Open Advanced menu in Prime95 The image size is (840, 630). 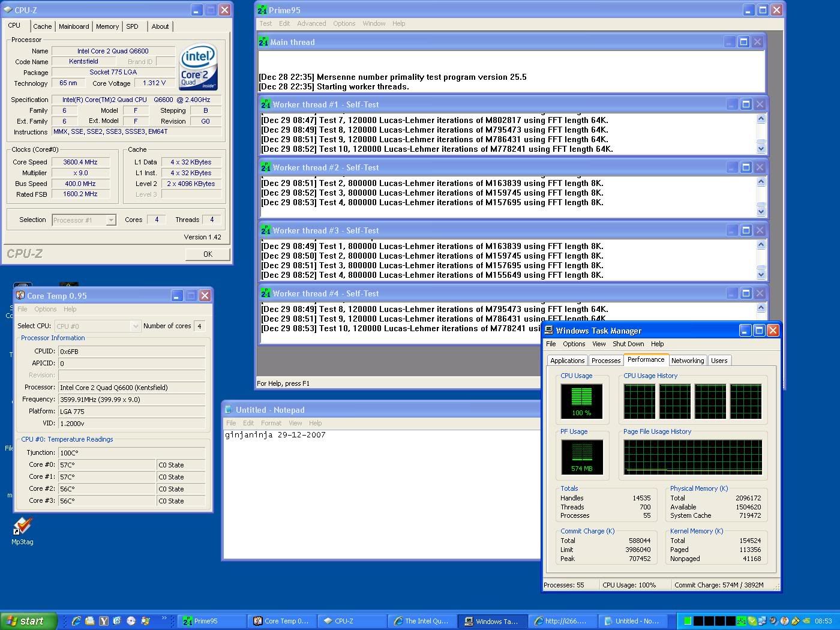(x=311, y=23)
